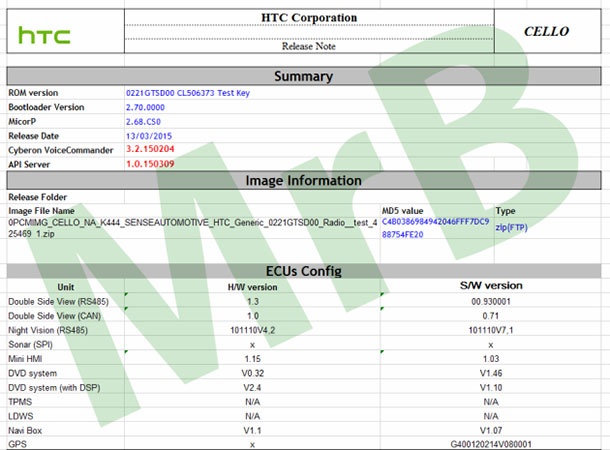Click the MD5 hash value text
This screenshot has height=450, width=610.
(x=435, y=228)
